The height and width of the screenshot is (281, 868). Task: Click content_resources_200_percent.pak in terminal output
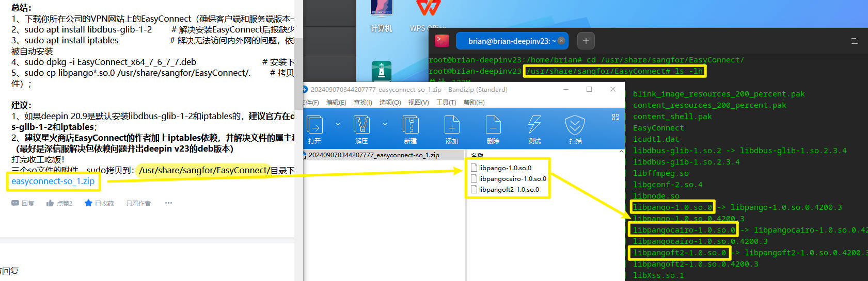click(x=709, y=105)
